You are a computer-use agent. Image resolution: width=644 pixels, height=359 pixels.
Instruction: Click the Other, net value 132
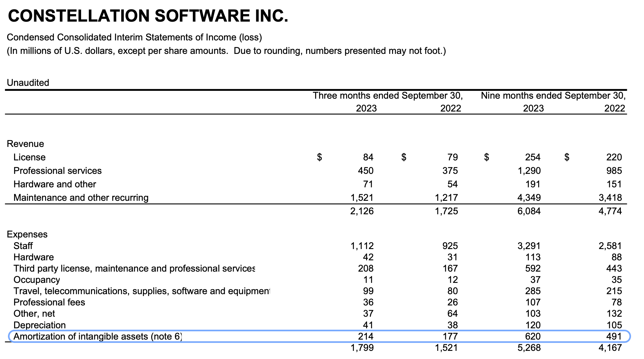[614, 314]
